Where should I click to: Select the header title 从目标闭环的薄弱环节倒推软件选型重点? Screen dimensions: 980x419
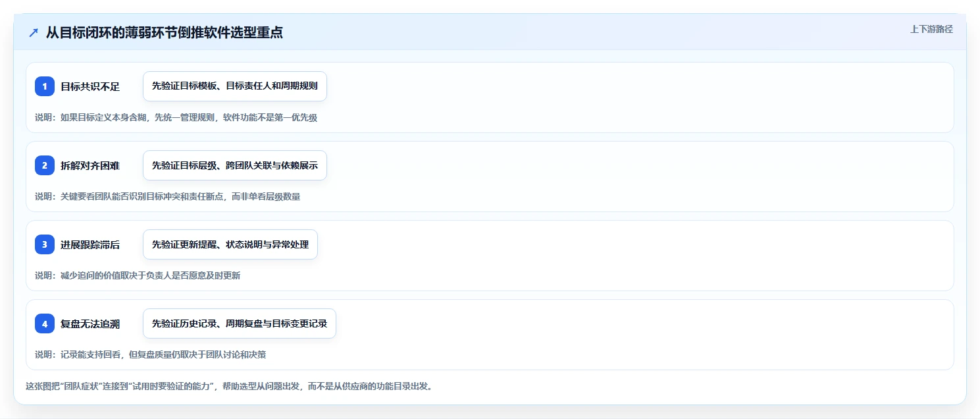click(165, 32)
